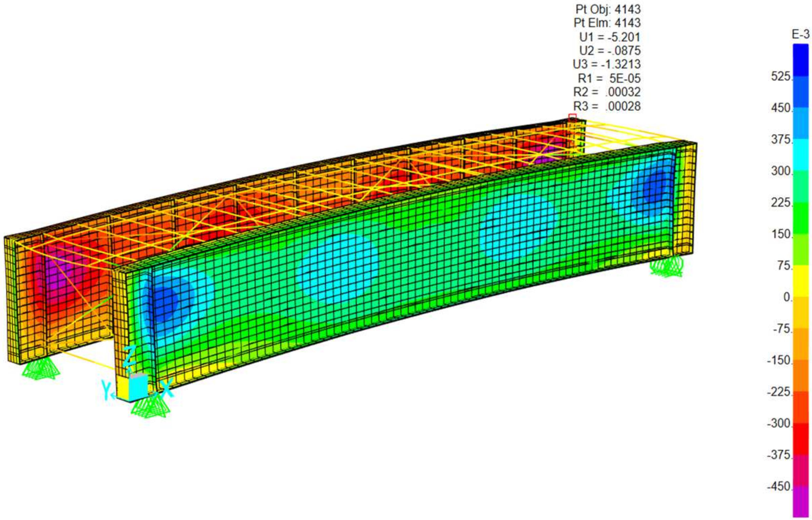
Task: Click the U3 = -1.3213 displacement readout
Action: point(606,64)
